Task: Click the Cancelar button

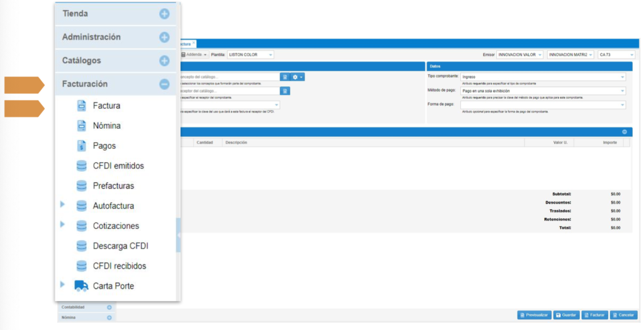Action: tap(623, 315)
